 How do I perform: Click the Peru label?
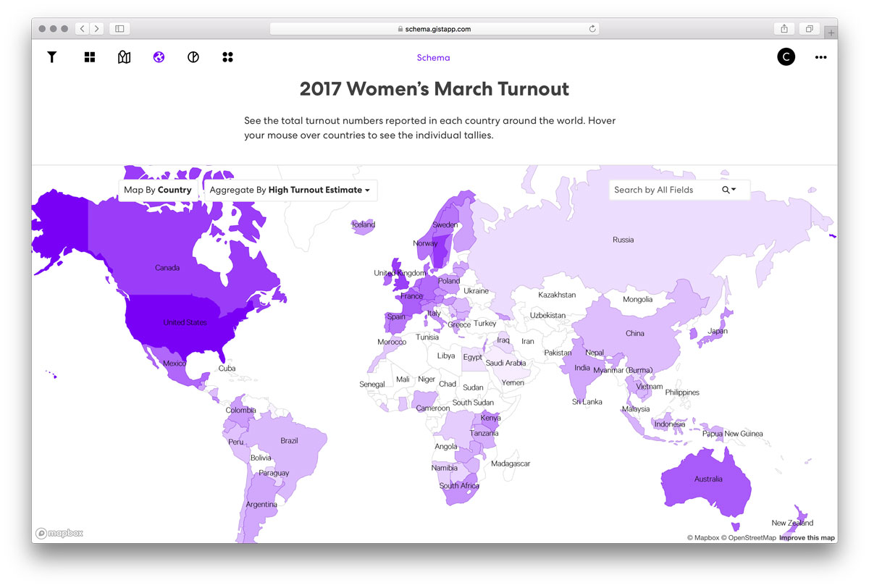point(236,442)
